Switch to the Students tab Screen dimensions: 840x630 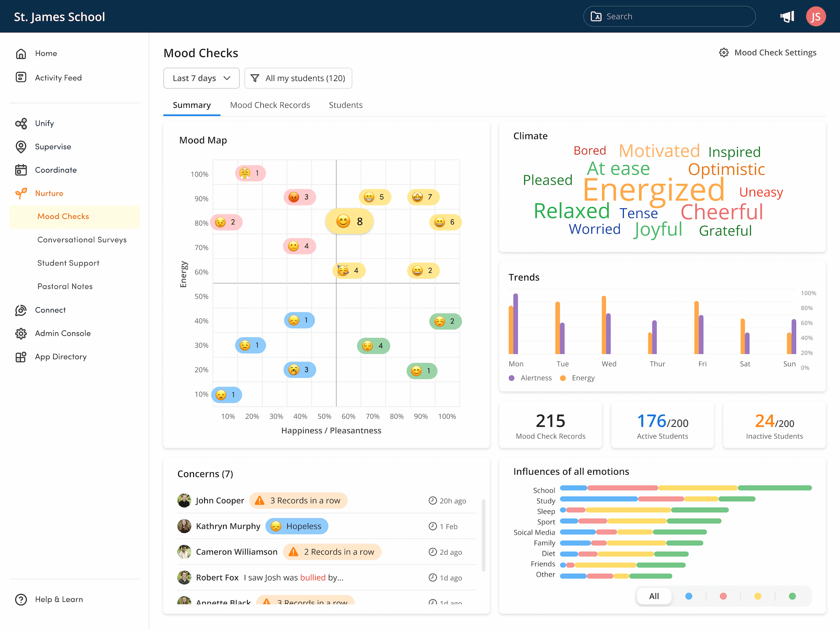click(x=345, y=105)
